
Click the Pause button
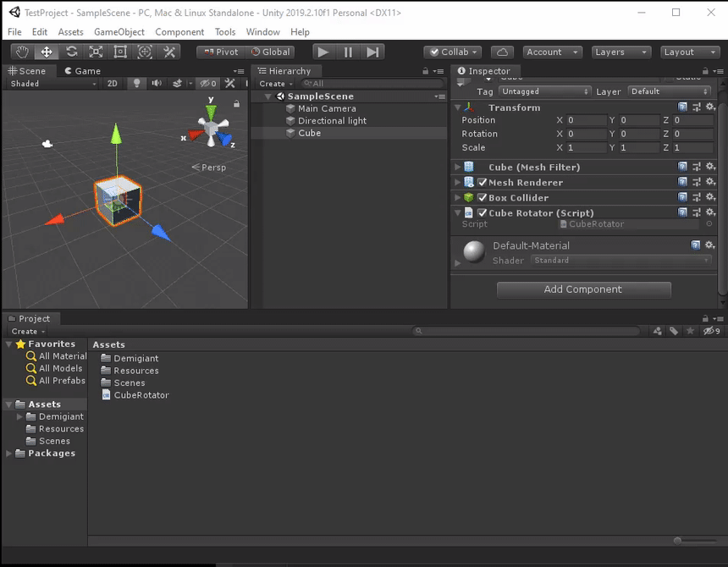click(348, 52)
